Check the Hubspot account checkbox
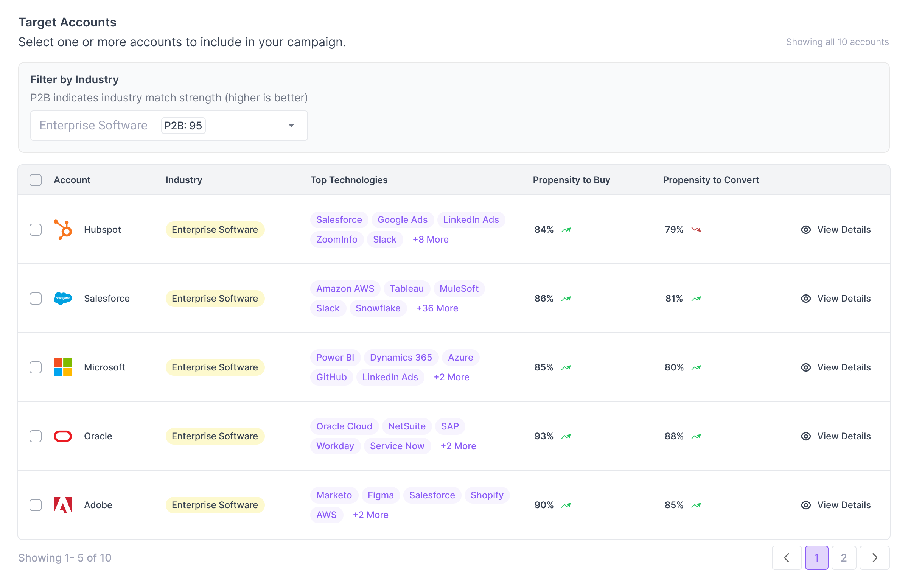Image resolution: width=908 pixels, height=588 pixels. coord(36,230)
